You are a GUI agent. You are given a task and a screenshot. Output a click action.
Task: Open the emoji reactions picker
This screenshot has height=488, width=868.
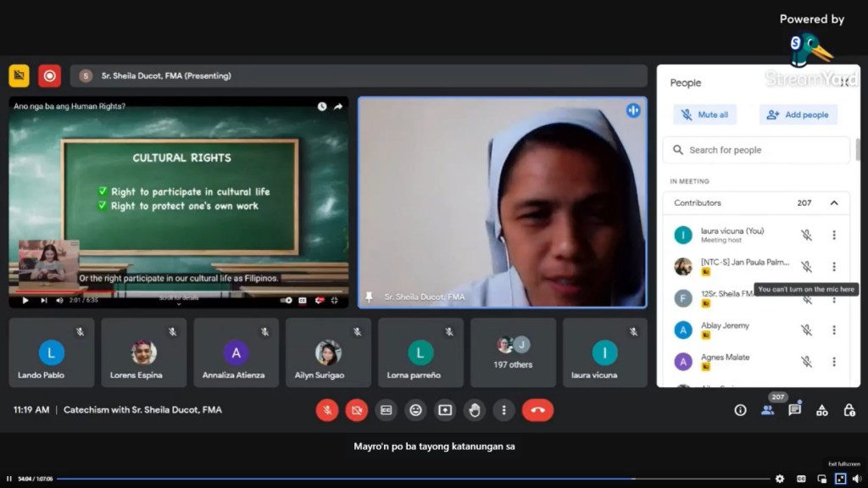point(415,410)
